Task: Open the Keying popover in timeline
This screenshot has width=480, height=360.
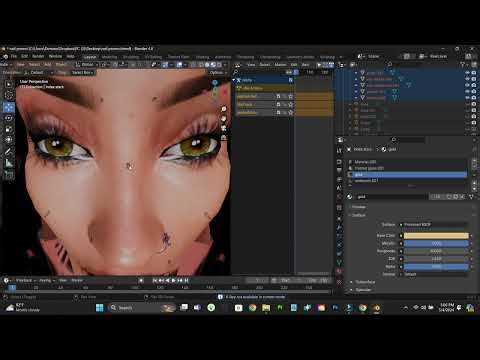Action: pyautogui.click(x=46, y=280)
